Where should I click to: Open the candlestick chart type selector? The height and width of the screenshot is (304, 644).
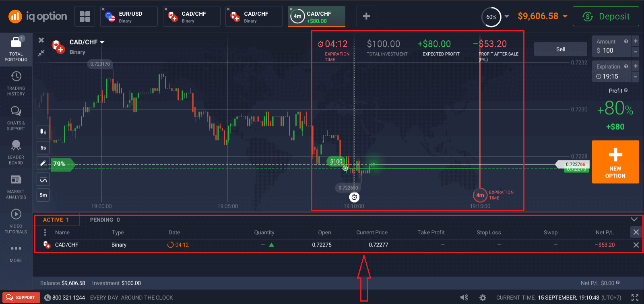(x=43, y=132)
